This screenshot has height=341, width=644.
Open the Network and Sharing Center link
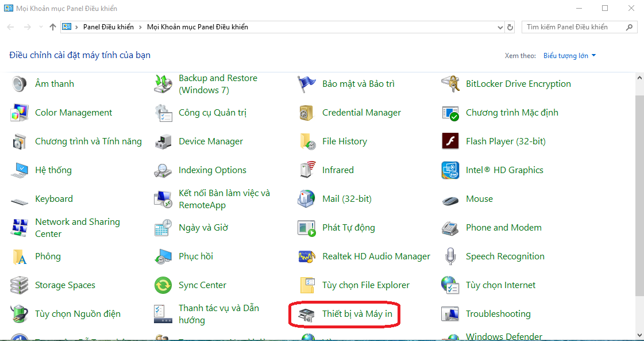[77, 228]
